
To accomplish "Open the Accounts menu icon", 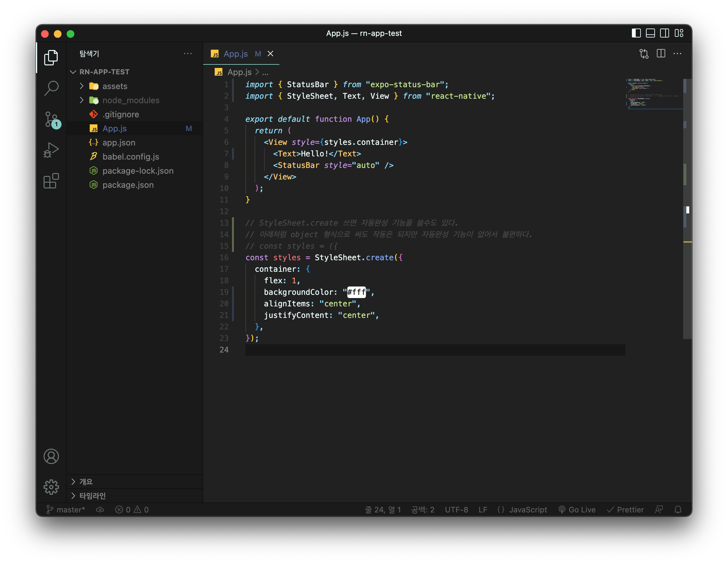I will (x=51, y=456).
